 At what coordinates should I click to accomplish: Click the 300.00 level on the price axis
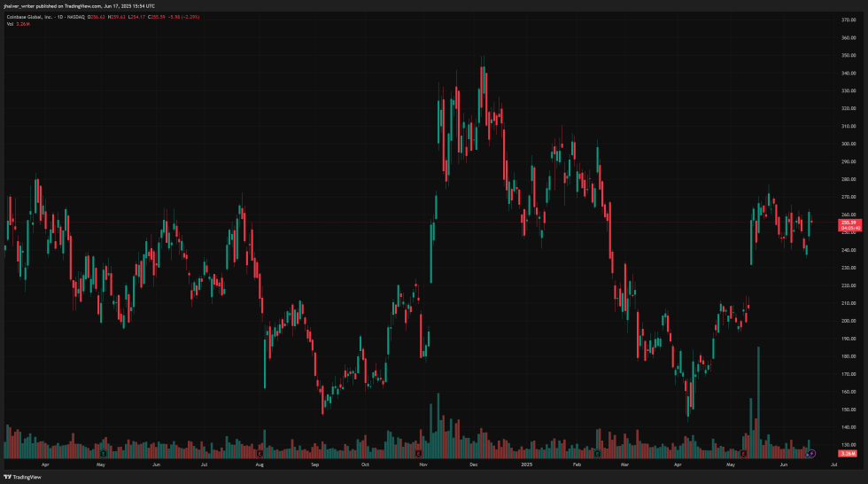click(x=848, y=144)
